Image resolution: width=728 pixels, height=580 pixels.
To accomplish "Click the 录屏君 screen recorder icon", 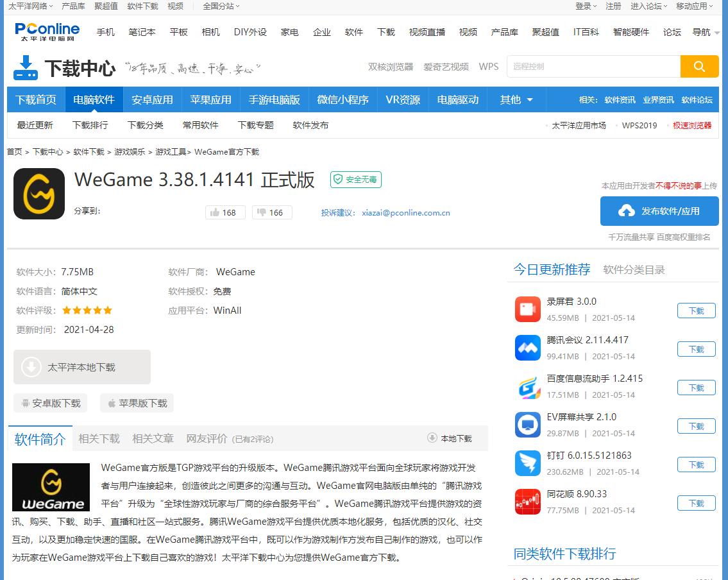I will [x=527, y=309].
